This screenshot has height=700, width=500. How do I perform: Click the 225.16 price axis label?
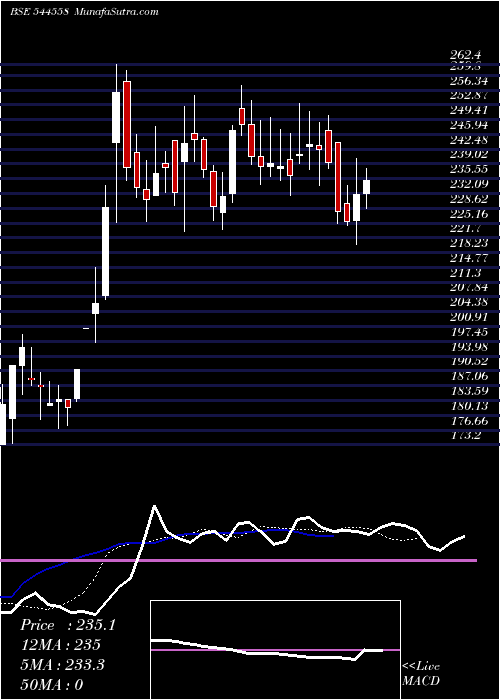click(469, 214)
